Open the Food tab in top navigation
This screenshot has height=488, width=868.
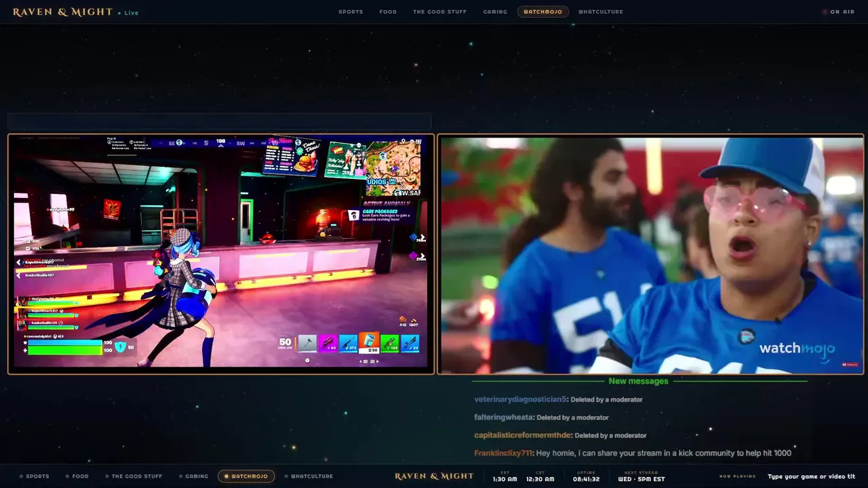tap(388, 12)
